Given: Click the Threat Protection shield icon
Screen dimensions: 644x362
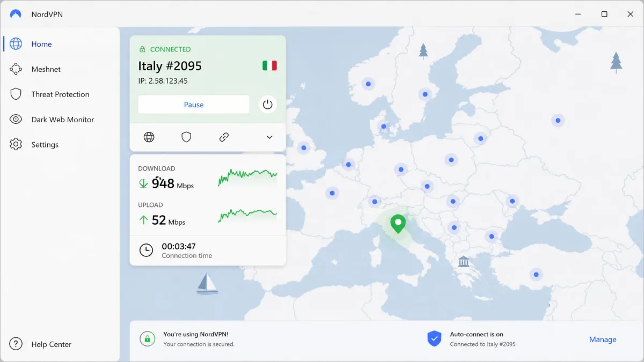Looking at the screenshot, I should tap(16, 94).
